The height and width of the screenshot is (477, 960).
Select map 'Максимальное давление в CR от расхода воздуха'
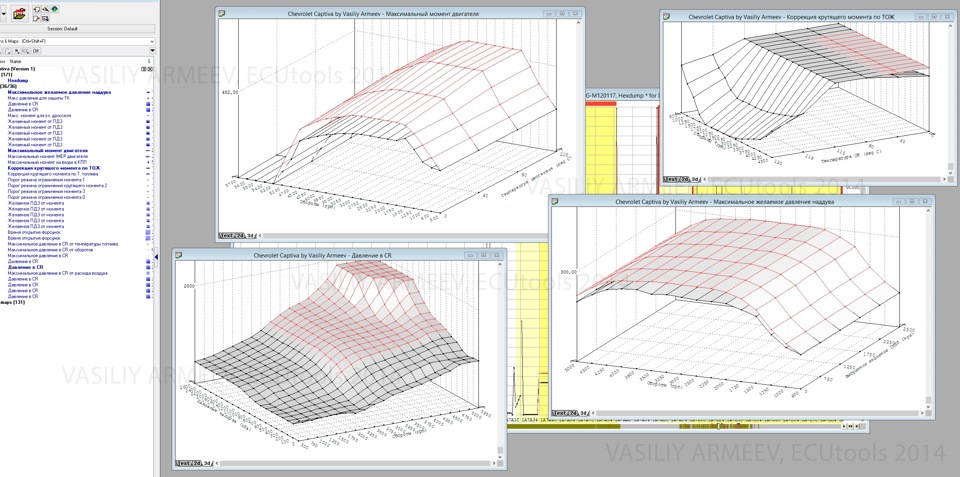(x=58, y=273)
